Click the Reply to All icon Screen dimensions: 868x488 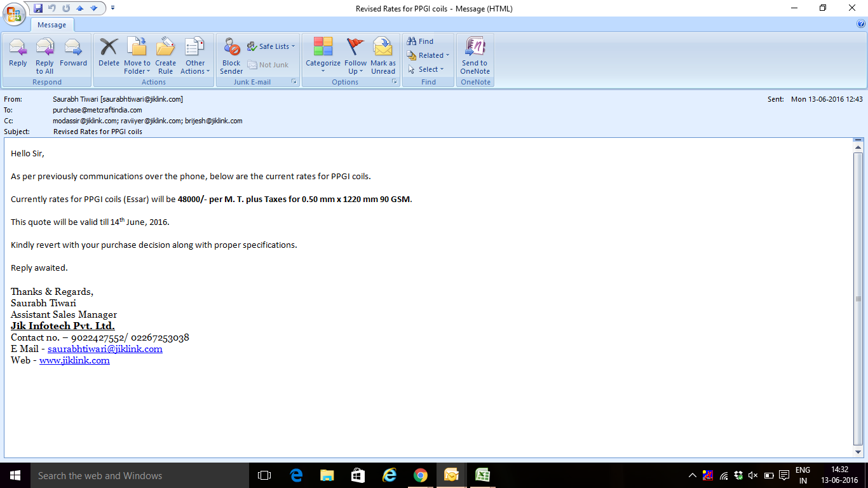click(44, 53)
